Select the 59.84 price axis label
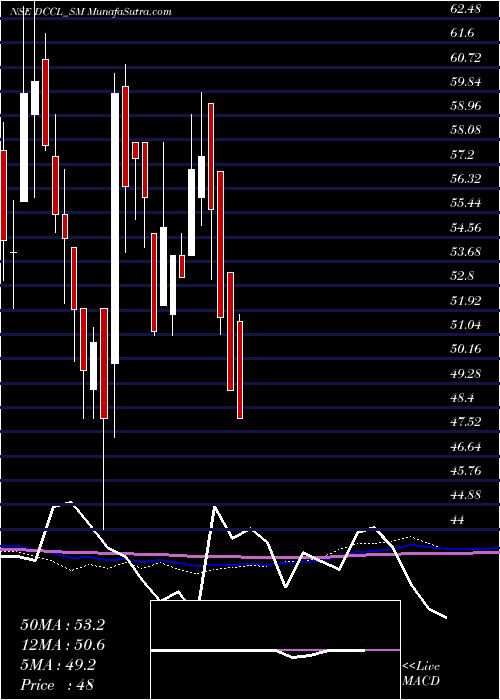 click(466, 82)
